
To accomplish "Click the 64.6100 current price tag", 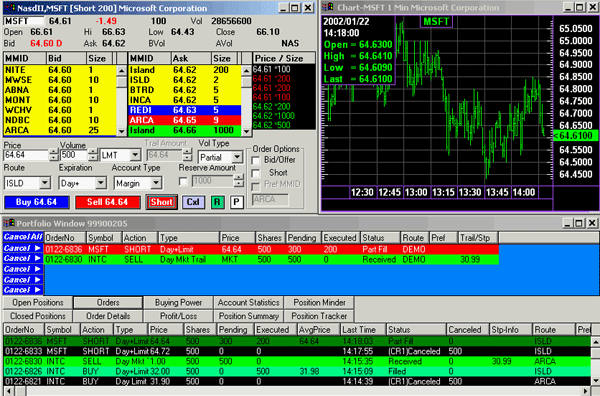I will pyautogui.click(x=576, y=136).
